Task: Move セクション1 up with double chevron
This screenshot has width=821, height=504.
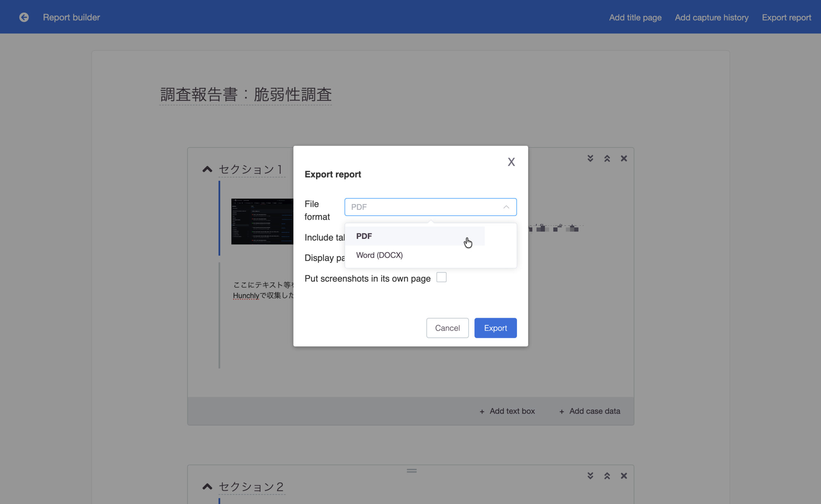Action: tap(607, 158)
